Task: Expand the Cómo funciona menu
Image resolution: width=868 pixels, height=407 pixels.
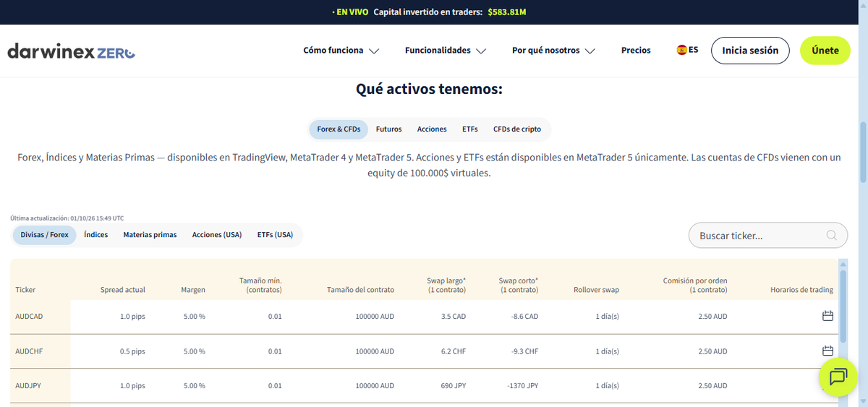Action: coord(341,51)
